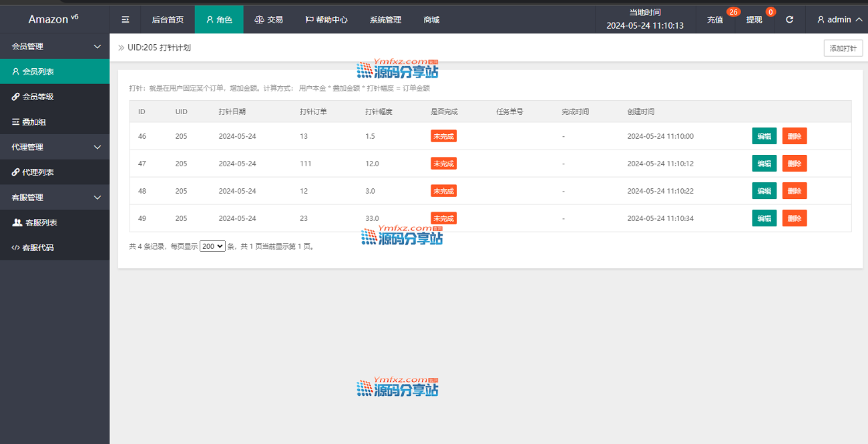Open 充值 recharge notifications with badge 26
This screenshot has height=444, width=868.
click(715, 19)
